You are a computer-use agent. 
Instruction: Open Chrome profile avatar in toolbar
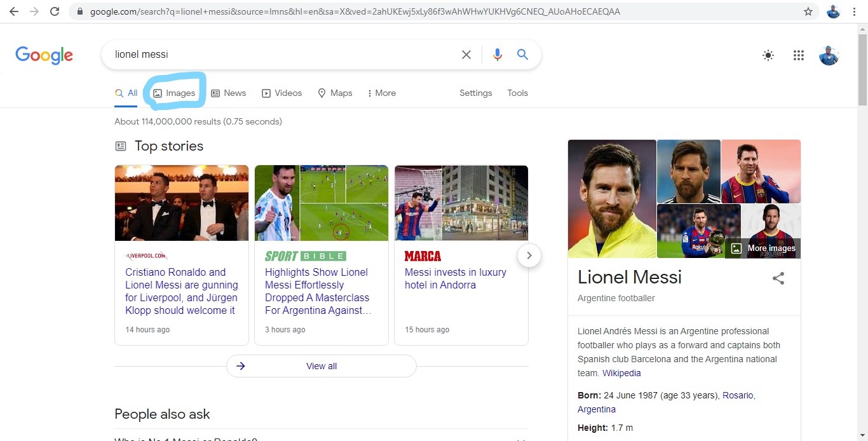click(x=833, y=11)
